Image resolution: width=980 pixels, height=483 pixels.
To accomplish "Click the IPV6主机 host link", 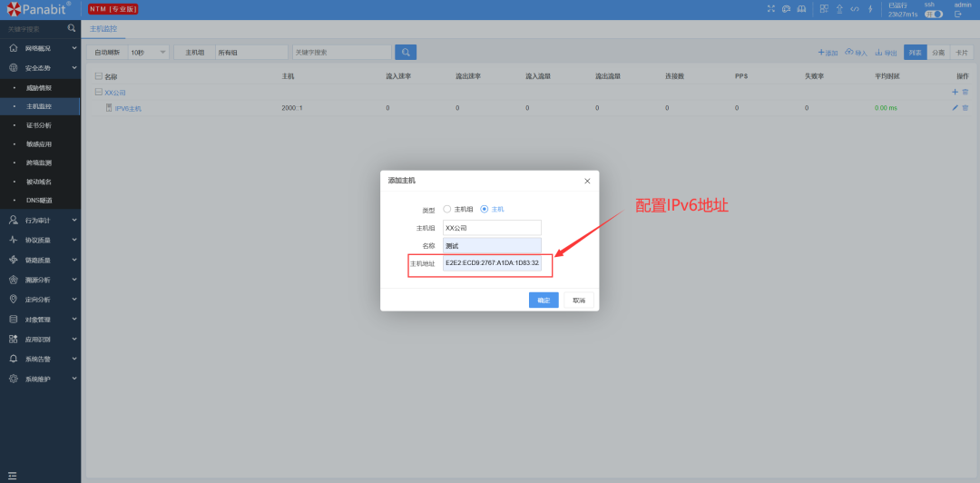I will (128, 108).
